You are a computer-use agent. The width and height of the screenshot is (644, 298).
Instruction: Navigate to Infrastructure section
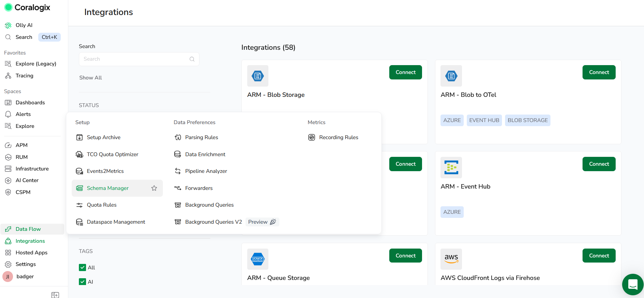pyautogui.click(x=32, y=169)
